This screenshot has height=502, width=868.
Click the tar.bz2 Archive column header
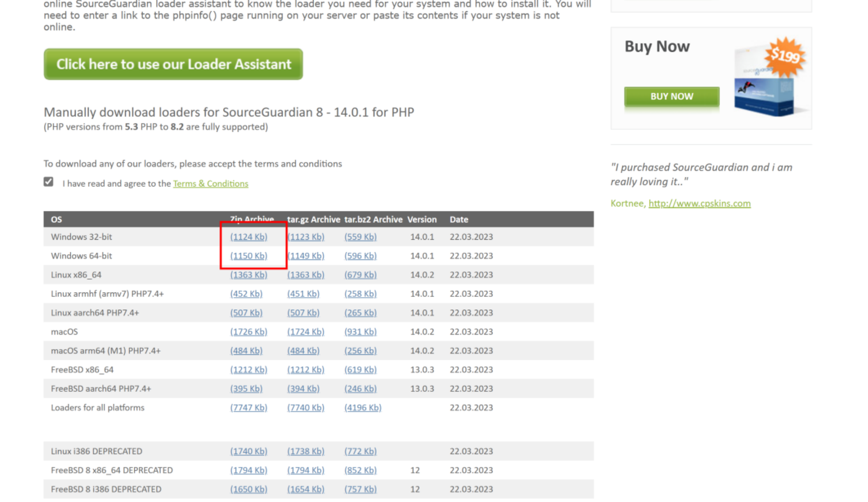tap(373, 220)
